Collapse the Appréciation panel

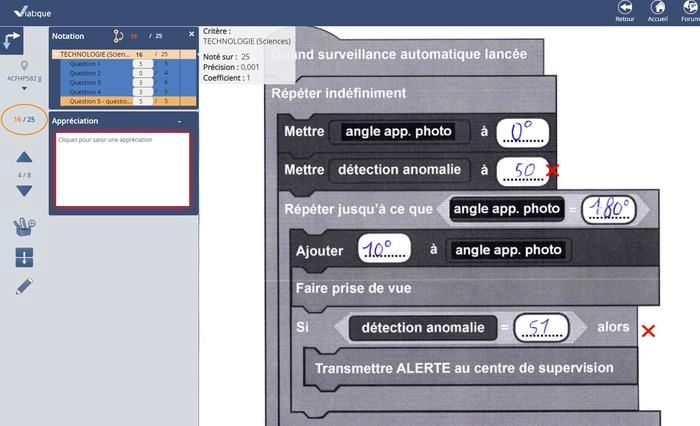click(179, 121)
